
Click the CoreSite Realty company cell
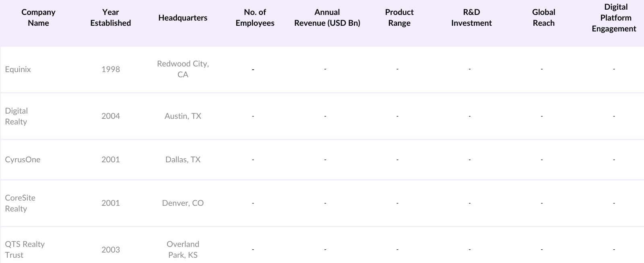pos(20,203)
